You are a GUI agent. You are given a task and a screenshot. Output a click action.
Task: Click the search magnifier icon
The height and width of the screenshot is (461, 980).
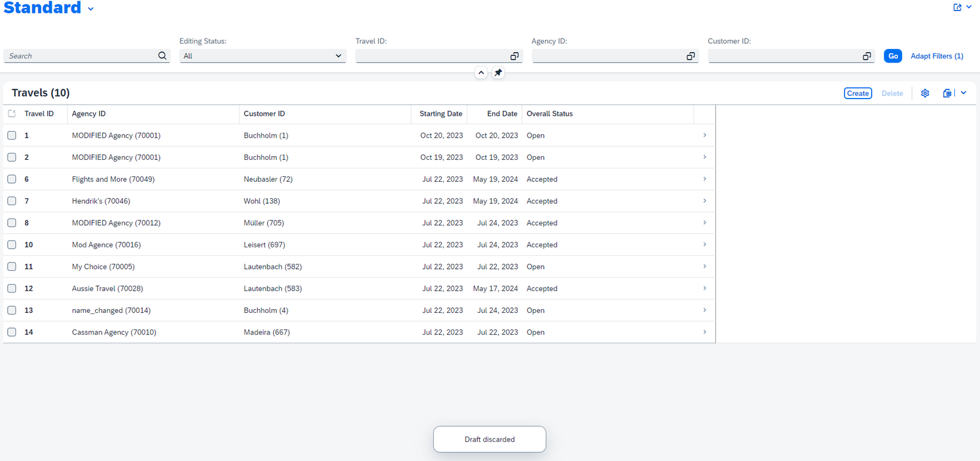[x=162, y=56]
